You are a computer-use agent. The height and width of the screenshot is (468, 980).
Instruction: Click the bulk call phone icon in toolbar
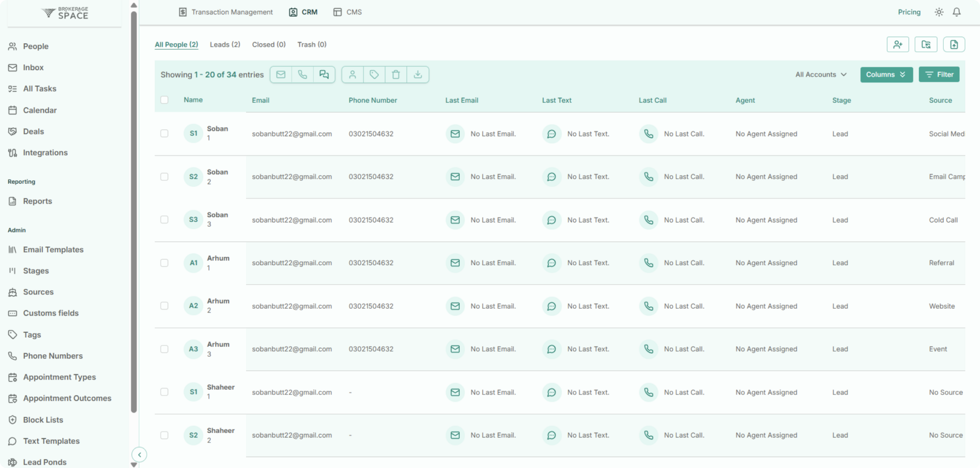302,74
